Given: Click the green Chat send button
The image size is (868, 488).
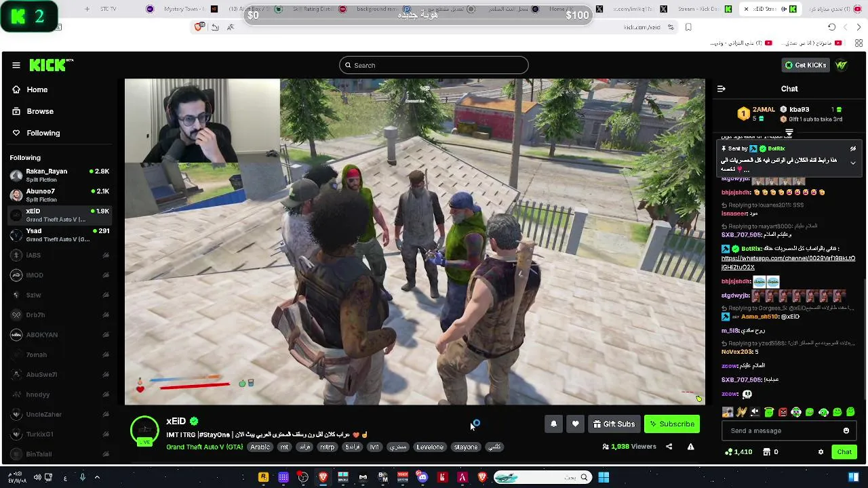Looking at the screenshot, I should point(844,451).
